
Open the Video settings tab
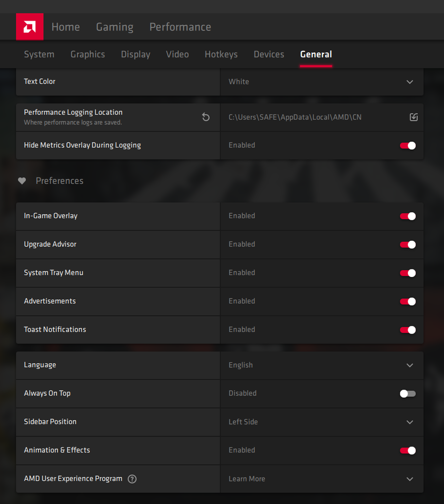pyautogui.click(x=177, y=54)
